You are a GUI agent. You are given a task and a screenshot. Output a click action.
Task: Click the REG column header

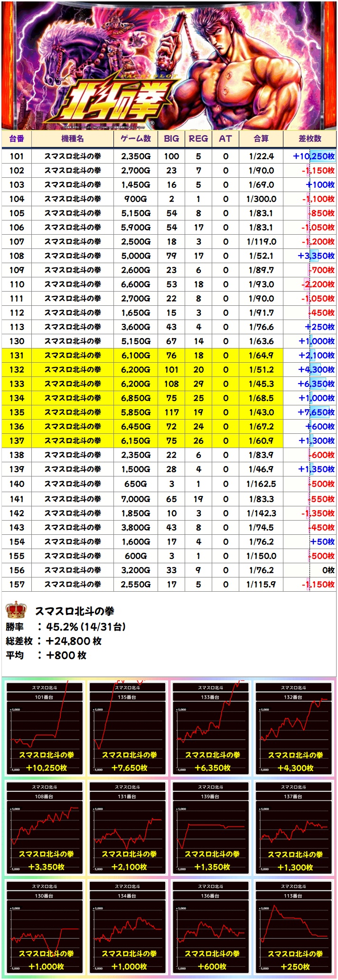click(198, 138)
